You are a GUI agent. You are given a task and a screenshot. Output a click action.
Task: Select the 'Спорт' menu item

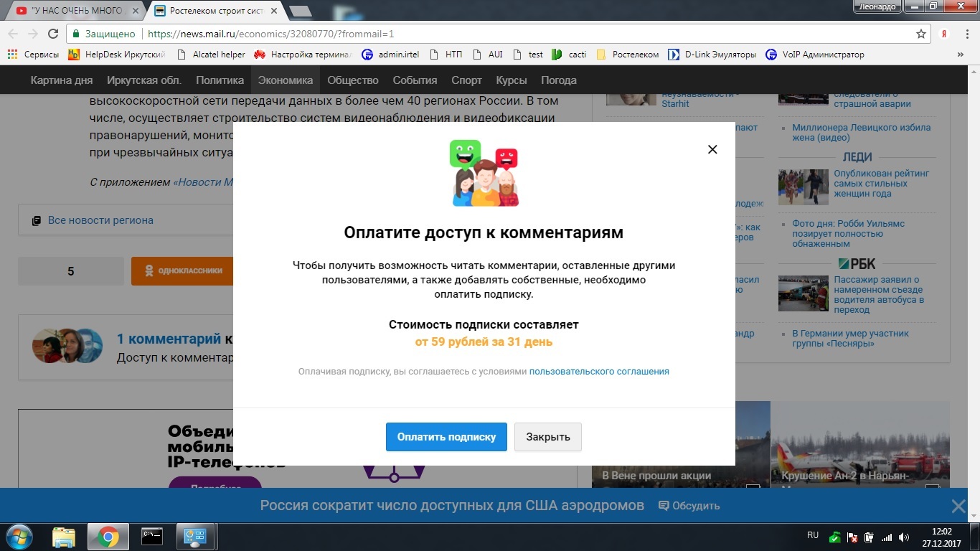click(466, 80)
